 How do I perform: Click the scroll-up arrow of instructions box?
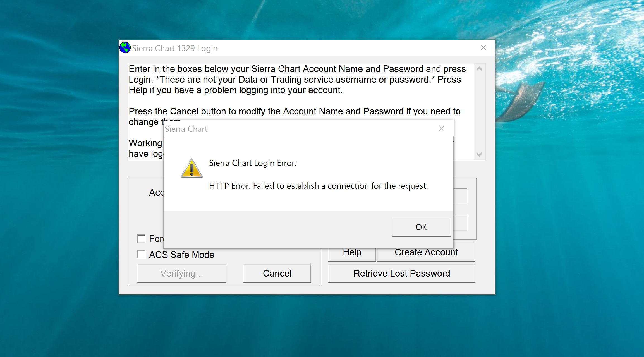click(479, 69)
